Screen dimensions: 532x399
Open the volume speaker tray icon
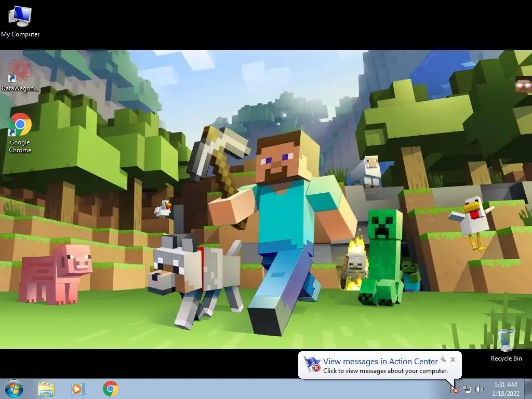coord(479,389)
